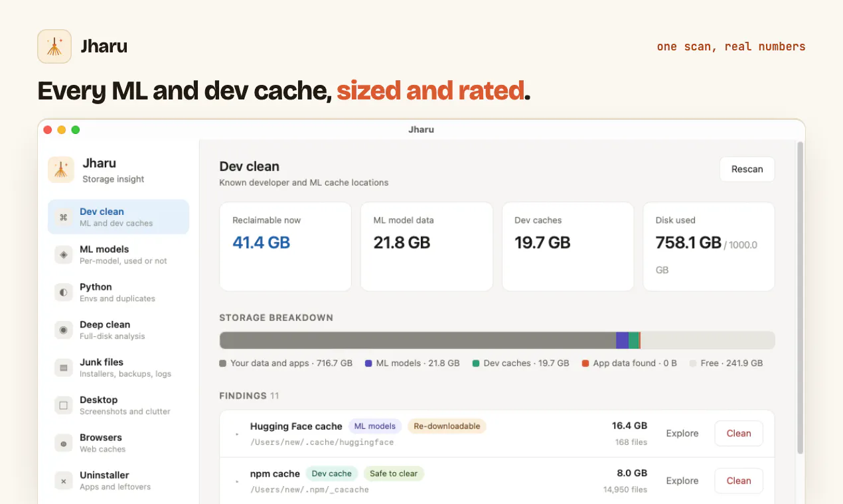Click the FINDINGS 11 heading
This screenshot has width=843, height=504.
tap(249, 396)
